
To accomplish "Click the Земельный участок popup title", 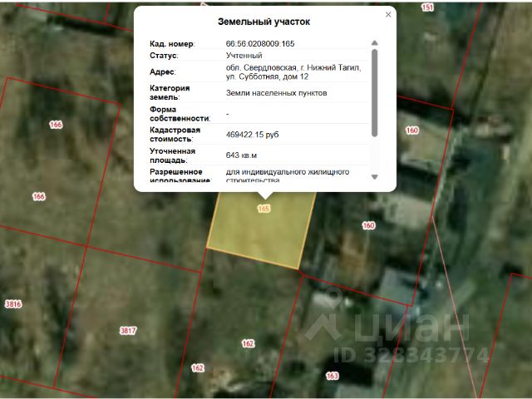I will click(264, 22).
